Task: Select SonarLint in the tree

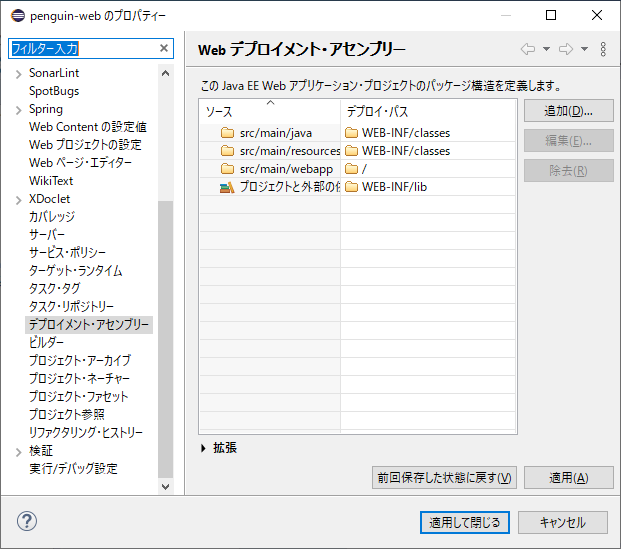Action: click(x=54, y=73)
